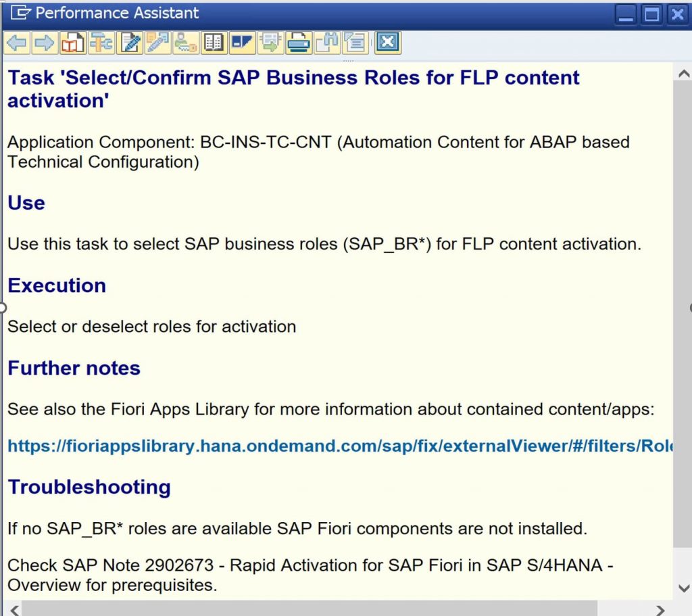This screenshot has height=616, width=692.
Task: Click the greyed user-and-key toolbar icon
Action: [185, 43]
